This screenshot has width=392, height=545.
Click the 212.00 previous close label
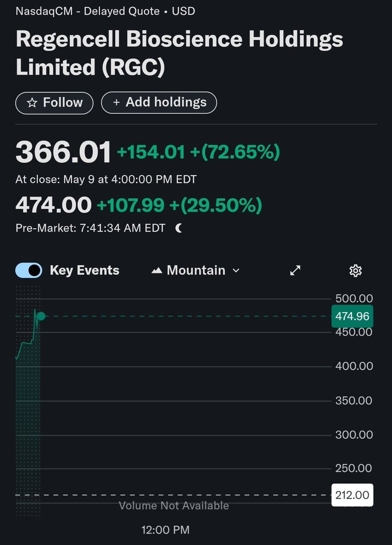click(352, 495)
